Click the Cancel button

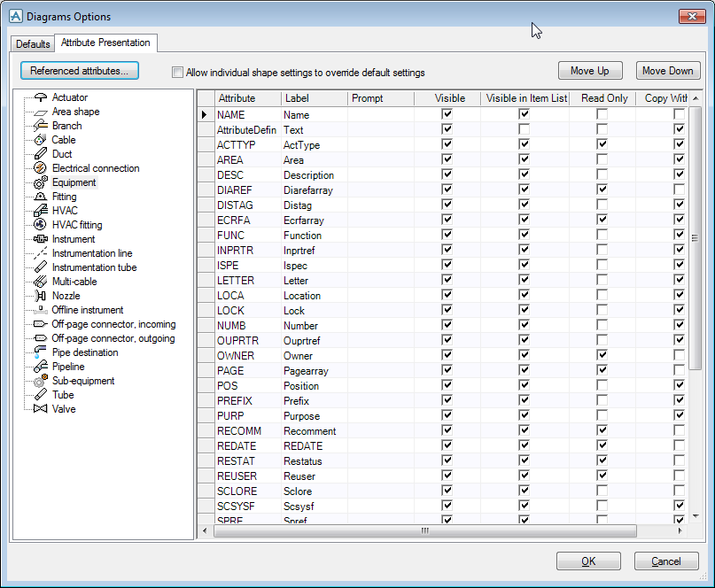tap(665, 561)
